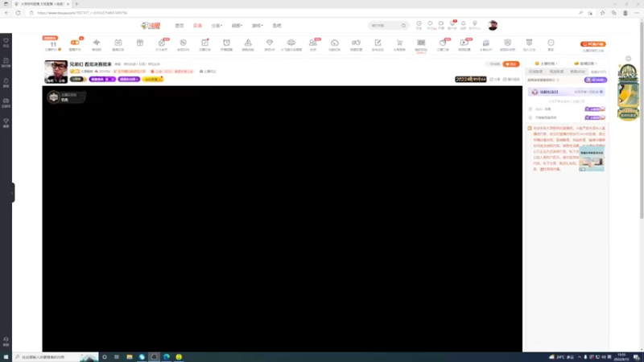This screenshot has height=362, width=644.
Task: Open notifications bell icon in header
Action: point(464,24)
